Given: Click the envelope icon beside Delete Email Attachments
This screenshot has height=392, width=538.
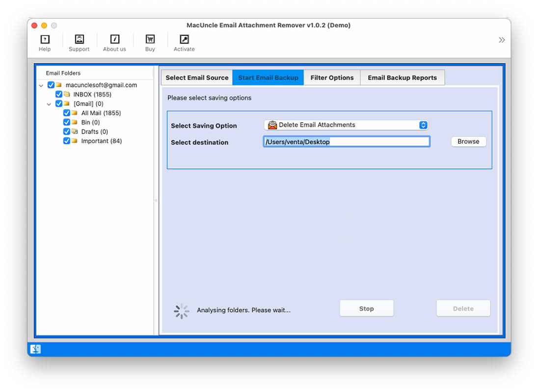Looking at the screenshot, I should (271, 125).
